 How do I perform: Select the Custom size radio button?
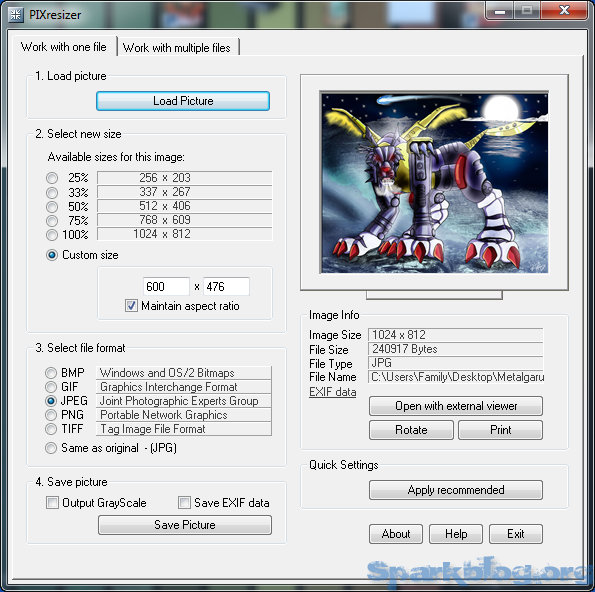coord(52,255)
